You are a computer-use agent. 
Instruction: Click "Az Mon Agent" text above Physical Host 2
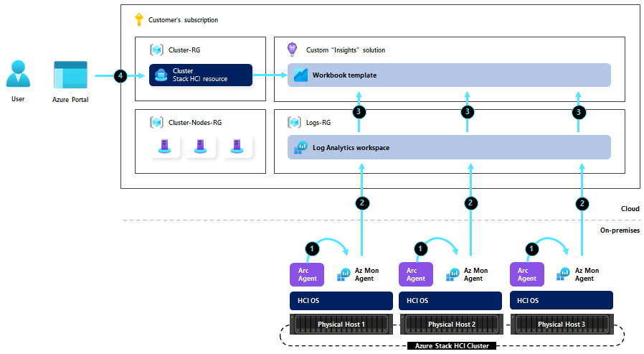click(475, 274)
